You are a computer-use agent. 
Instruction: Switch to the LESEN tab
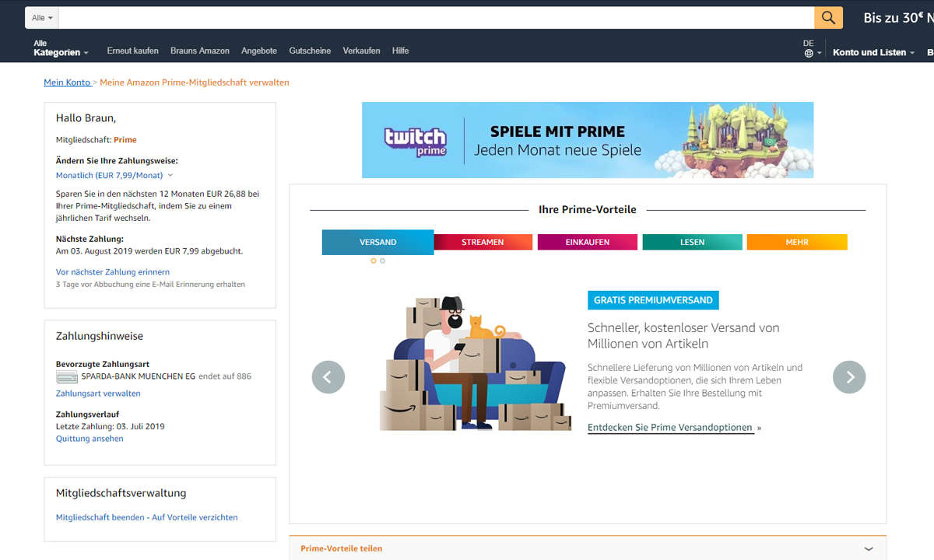[x=692, y=242]
